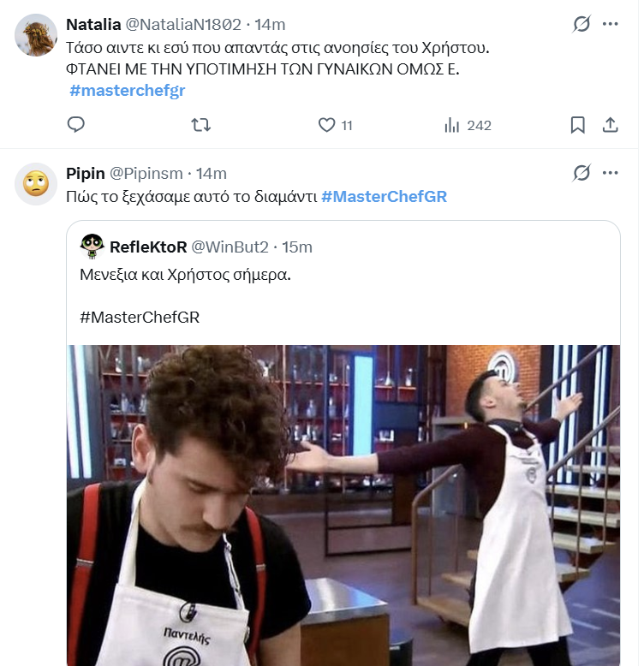
Task: Like Natalia's tweet with 11 likes
Action: point(326,125)
